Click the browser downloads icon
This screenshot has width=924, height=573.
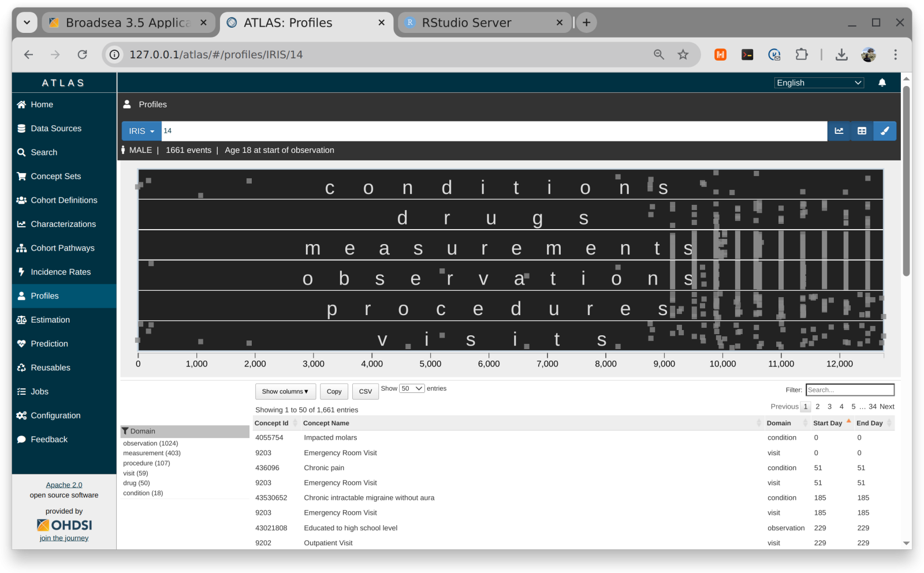pos(841,55)
